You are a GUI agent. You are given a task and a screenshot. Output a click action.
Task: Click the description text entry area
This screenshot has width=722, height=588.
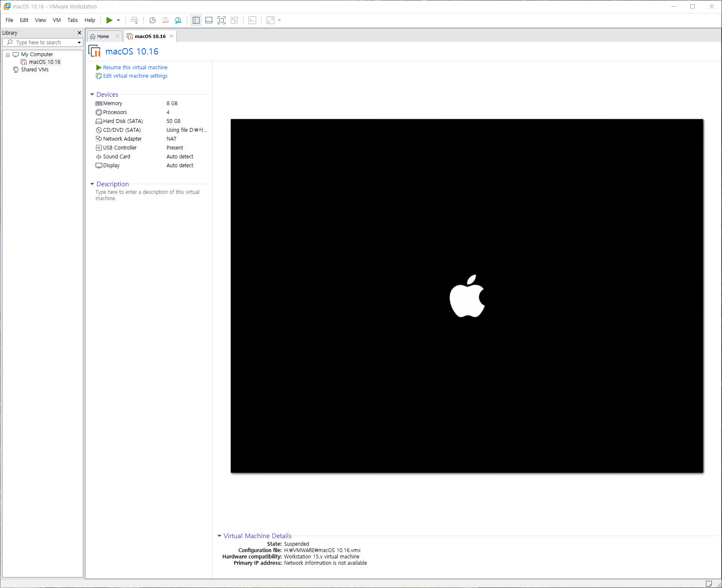(x=148, y=195)
